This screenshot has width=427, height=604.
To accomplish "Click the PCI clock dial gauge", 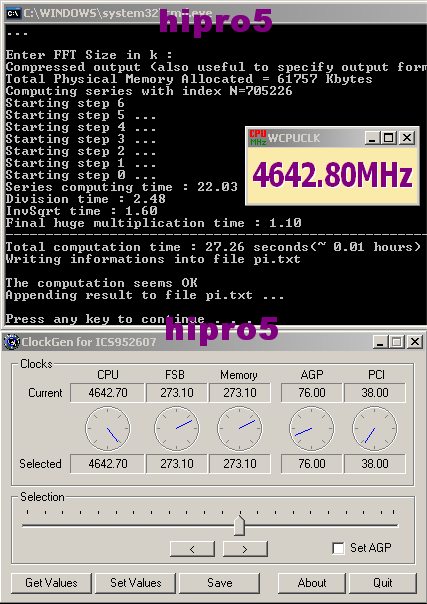I will pyautogui.click(x=375, y=428).
